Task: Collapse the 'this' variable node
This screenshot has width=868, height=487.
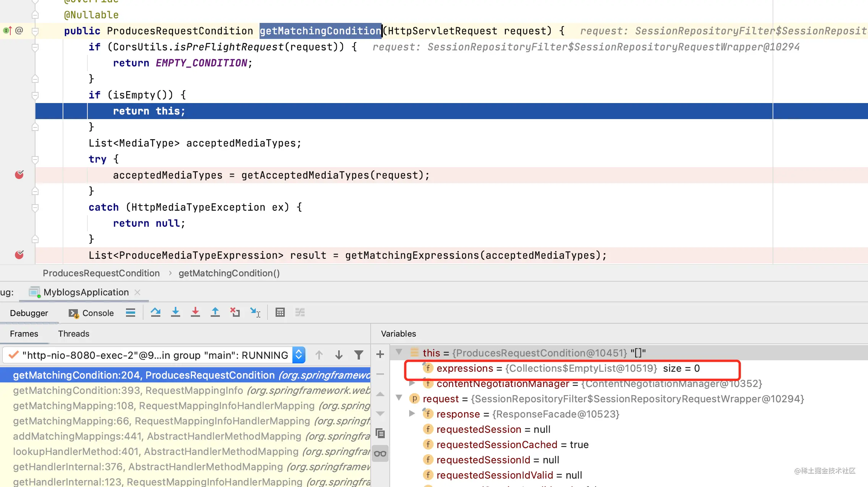Action: pyautogui.click(x=399, y=352)
